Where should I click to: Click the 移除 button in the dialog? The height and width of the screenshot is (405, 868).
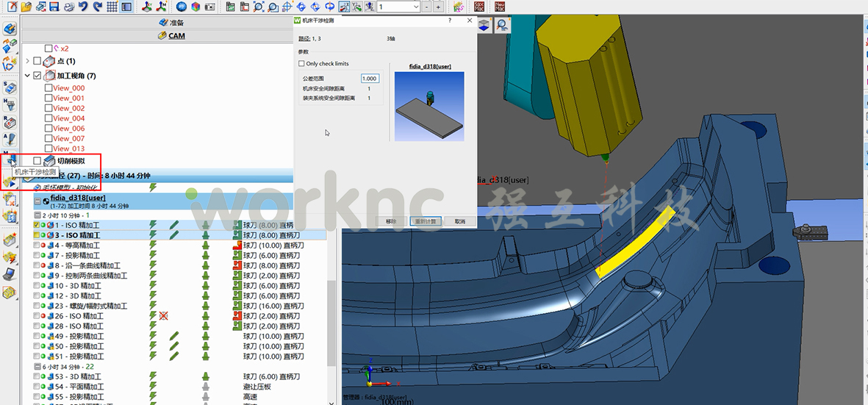click(x=391, y=221)
